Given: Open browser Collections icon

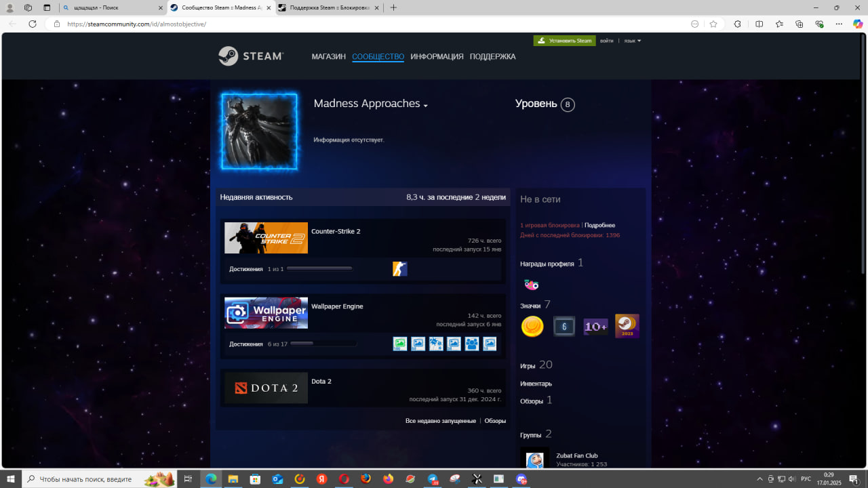Looking at the screenshot, I should click(800, 24).
